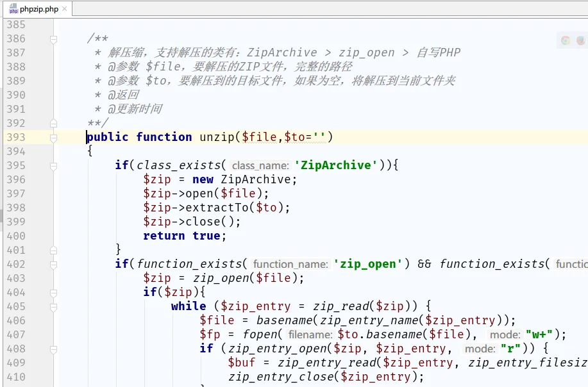Screen dimensions: 588x387
Task: Collapse zip_entry_open if block at line 408
Action: coord(54,349)
